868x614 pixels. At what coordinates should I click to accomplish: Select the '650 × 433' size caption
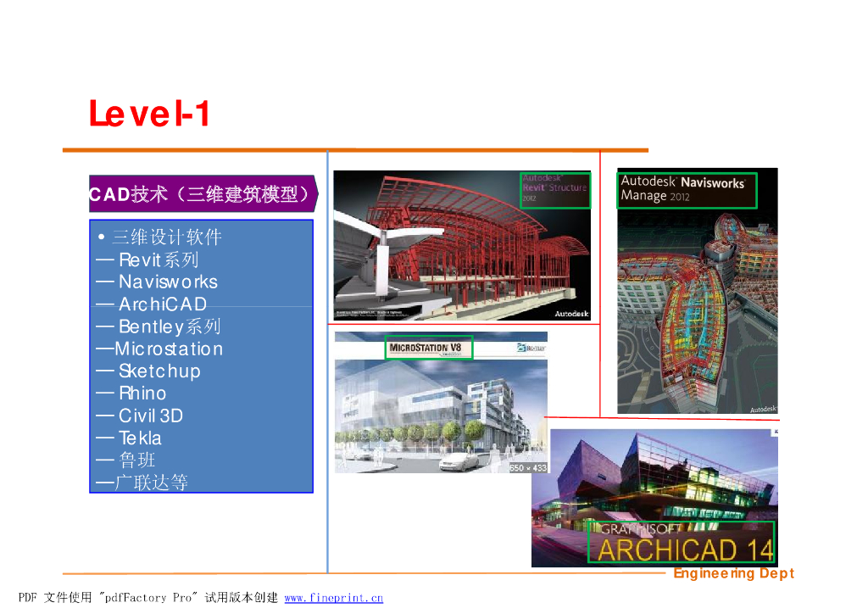click(x=528, y=468)
